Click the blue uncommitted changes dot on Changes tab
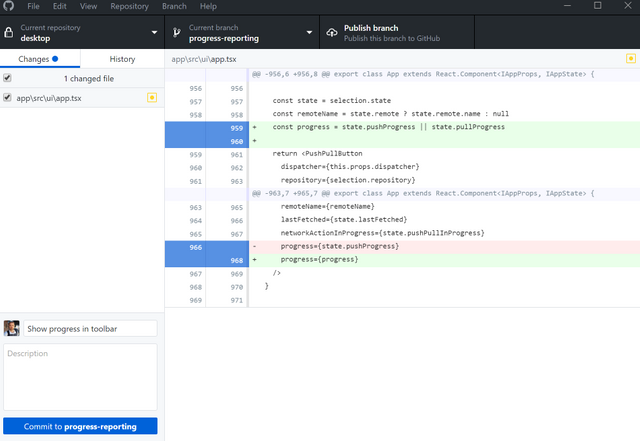 point(55,59)
